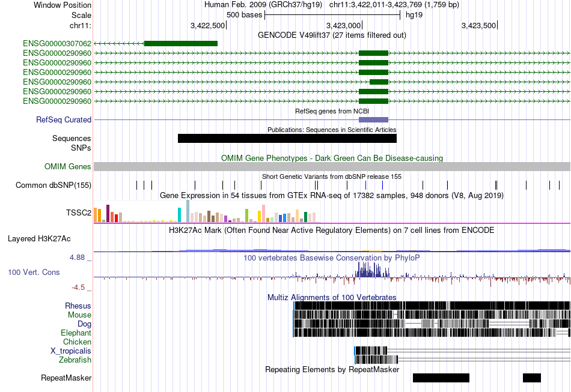Open the TSSC2 tissue expression bar chart

(207, 211)
